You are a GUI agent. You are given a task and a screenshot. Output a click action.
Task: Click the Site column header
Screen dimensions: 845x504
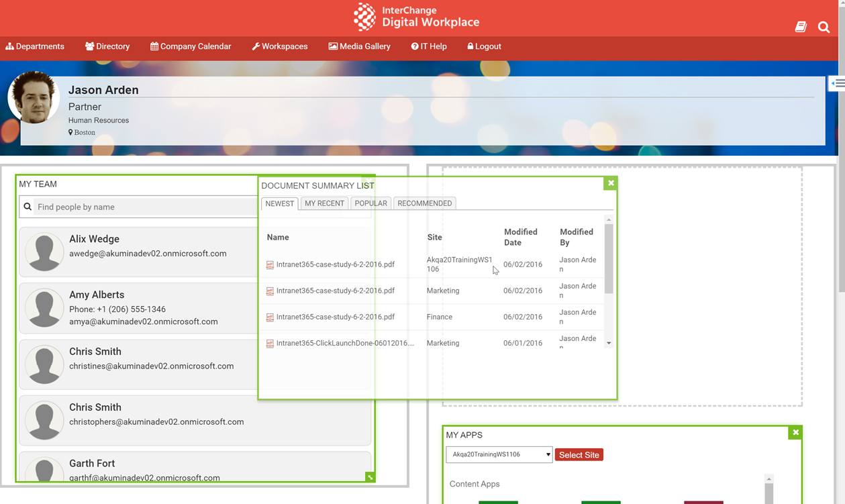(x=434, y=237)
